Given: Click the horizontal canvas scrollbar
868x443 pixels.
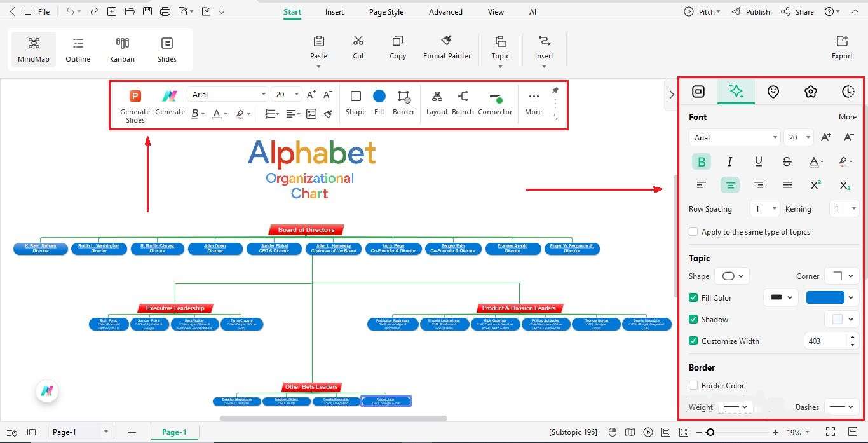Looking at the screenshot, I should [334, 418].
